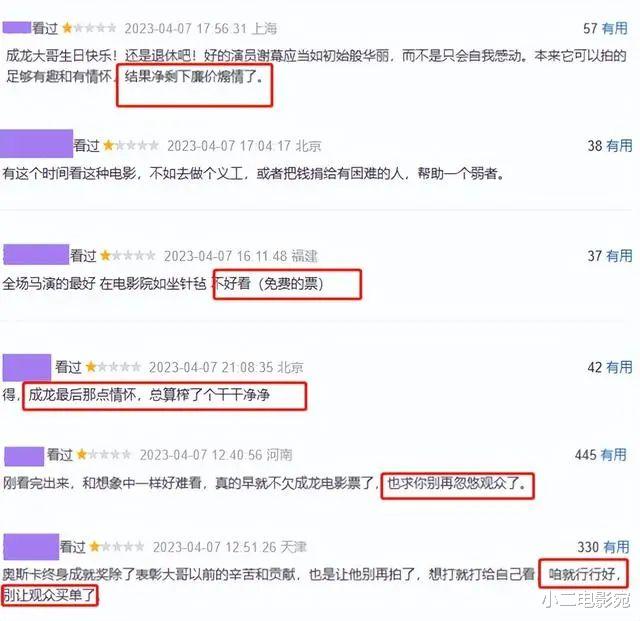
Task: Click the timestamp 2023-04-07 17:56:31
Action: pyautogui.click(x=186, y=29)
